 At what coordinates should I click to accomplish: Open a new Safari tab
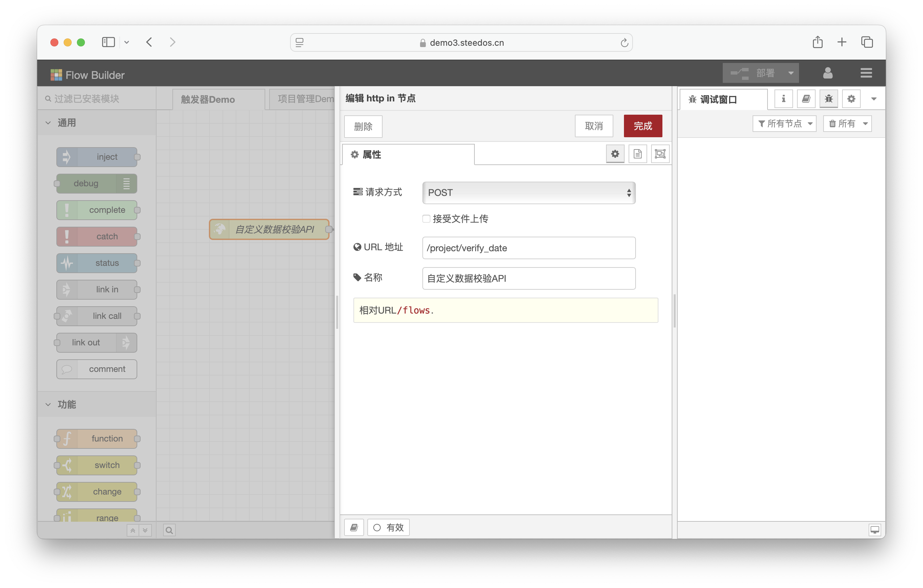point(842,42)
